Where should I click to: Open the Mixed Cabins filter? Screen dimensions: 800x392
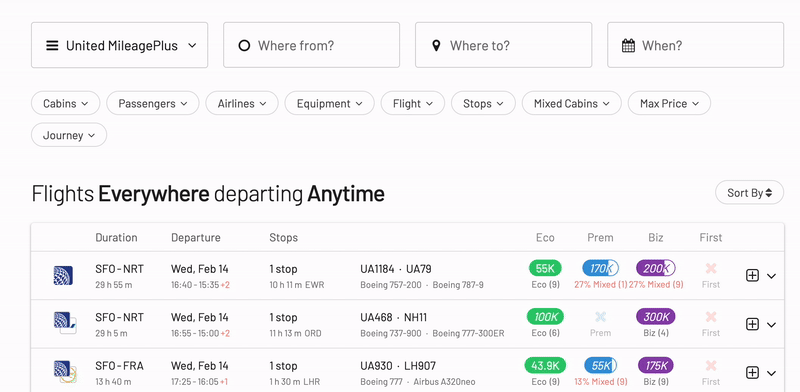pyautogui.click(x=571, y=103)
